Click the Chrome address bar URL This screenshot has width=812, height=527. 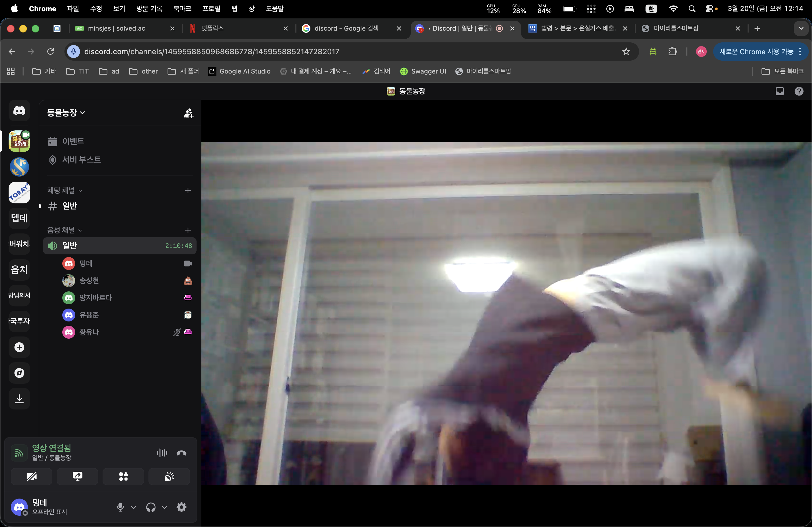(212, 52)
